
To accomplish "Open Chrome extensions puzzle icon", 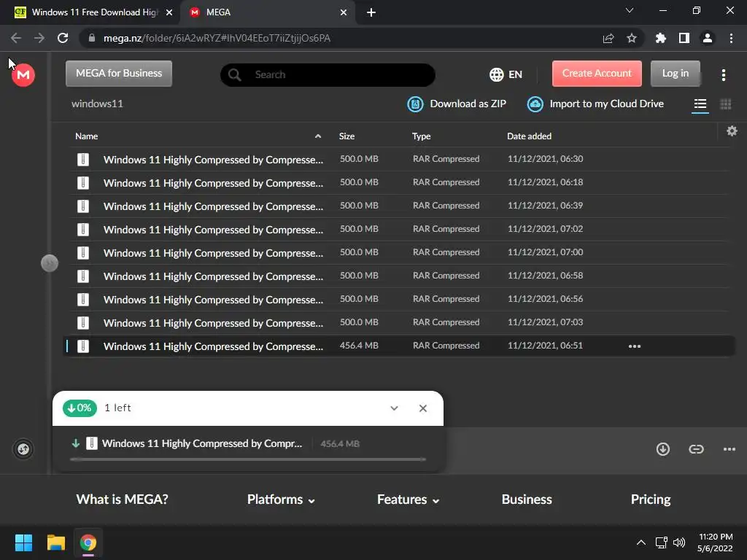I will [x=660, y=38].
